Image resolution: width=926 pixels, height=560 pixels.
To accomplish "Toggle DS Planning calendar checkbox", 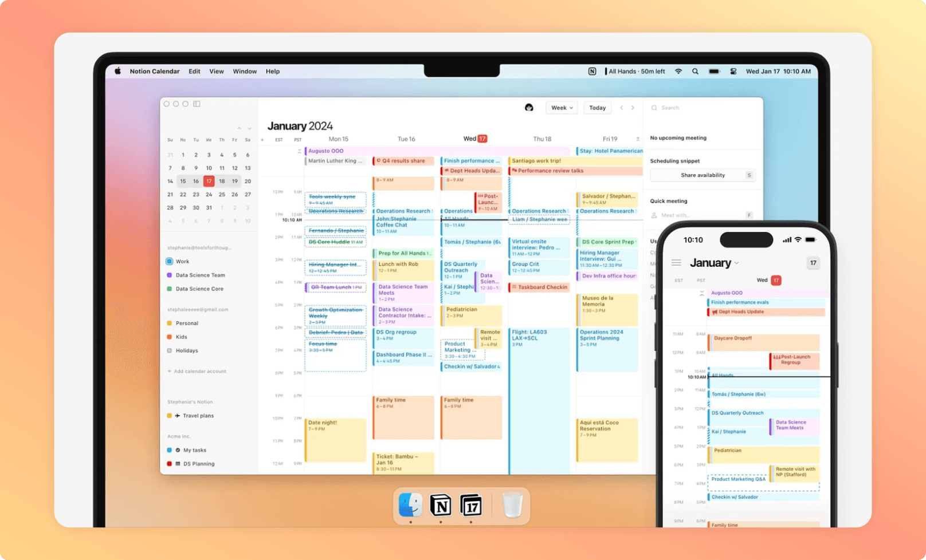I will pos(169,464).
